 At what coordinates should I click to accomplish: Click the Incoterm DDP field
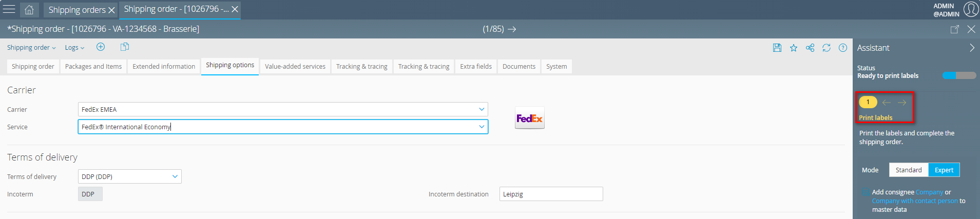90,194
